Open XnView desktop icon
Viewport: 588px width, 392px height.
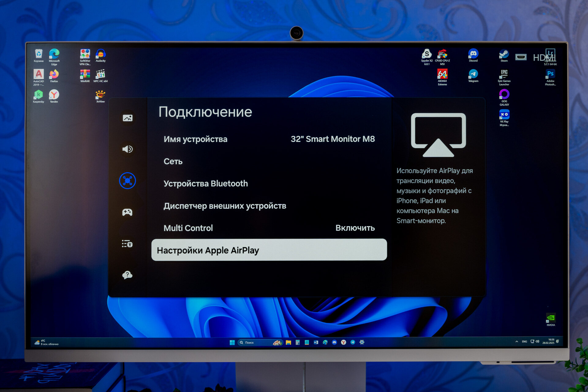tap(100, 96)
